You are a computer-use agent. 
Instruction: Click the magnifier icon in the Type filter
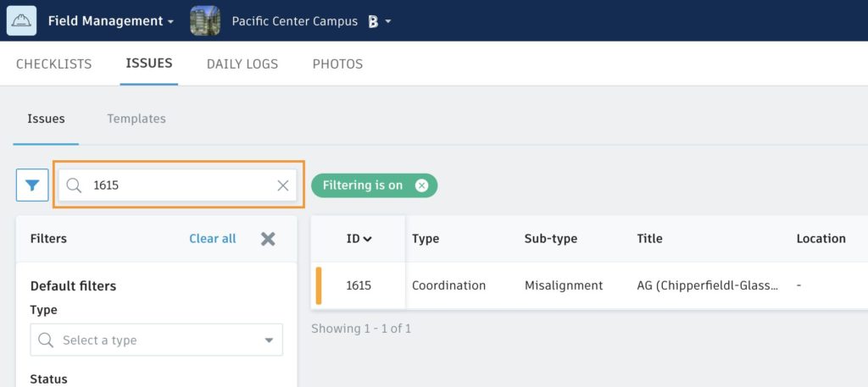[46, 340]
